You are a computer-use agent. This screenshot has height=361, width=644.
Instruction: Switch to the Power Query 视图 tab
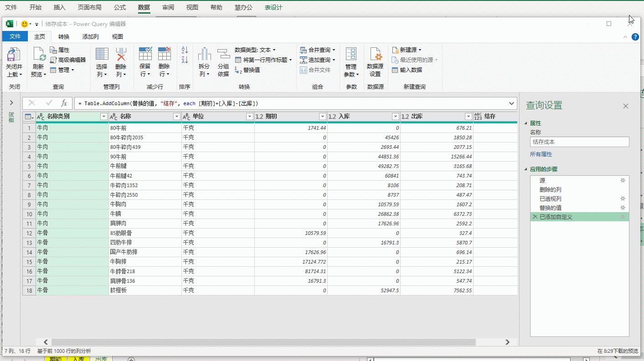pyautogui.click(x=118, y=37)
